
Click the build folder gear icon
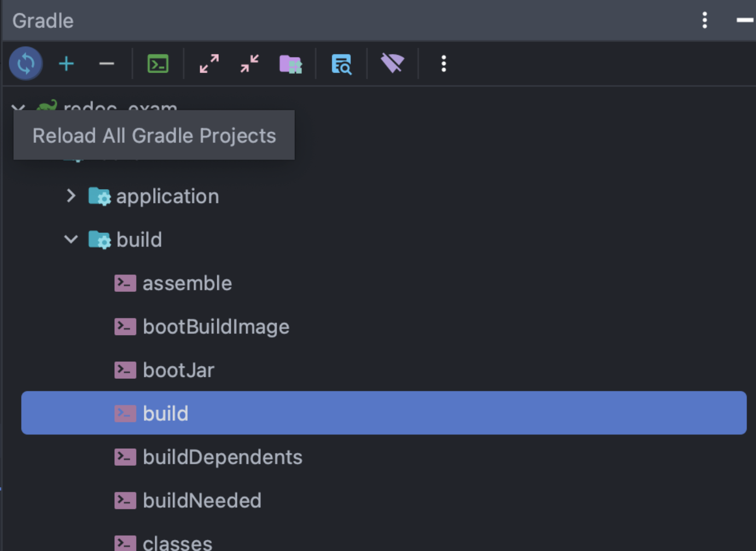[100, 239]
